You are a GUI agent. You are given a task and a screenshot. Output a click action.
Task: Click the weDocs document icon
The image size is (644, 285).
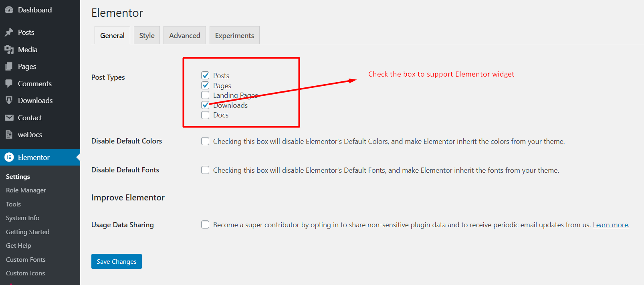point(8,134)
